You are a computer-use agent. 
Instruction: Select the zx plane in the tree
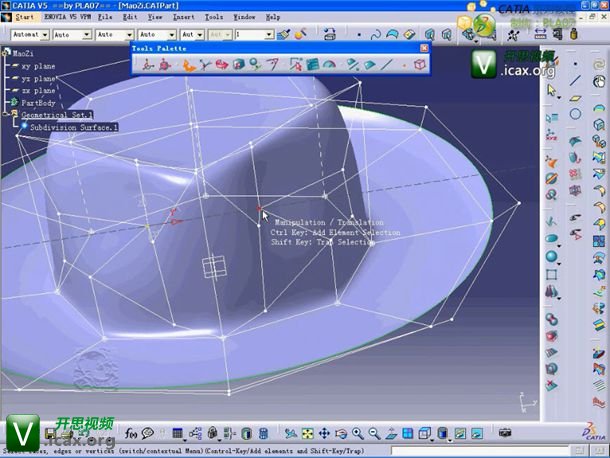(38, 90)
